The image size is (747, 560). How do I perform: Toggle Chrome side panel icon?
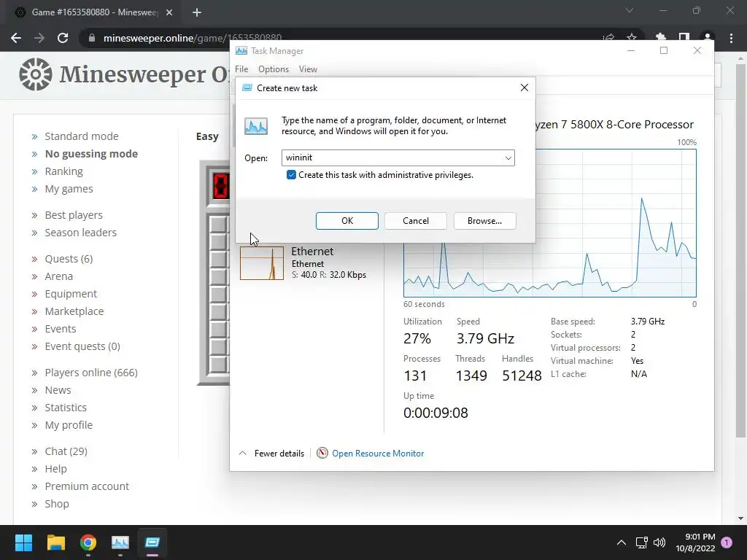tap(684, 38)
